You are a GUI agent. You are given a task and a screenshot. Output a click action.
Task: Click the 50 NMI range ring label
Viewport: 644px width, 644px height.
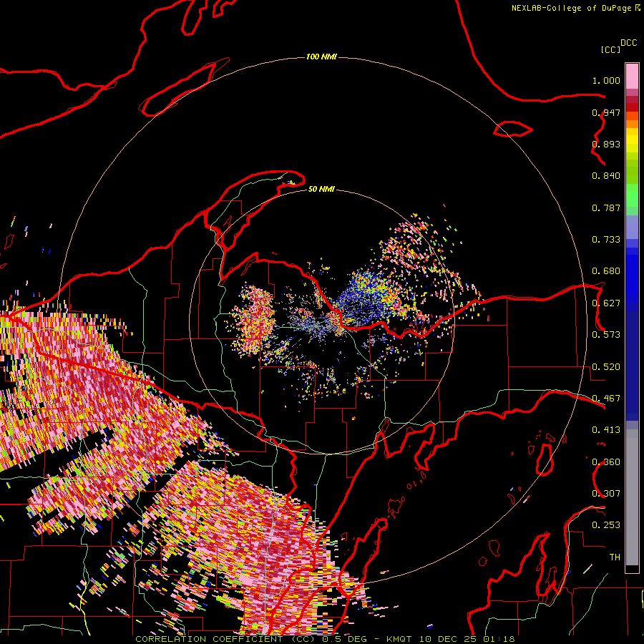coord(321,189)
